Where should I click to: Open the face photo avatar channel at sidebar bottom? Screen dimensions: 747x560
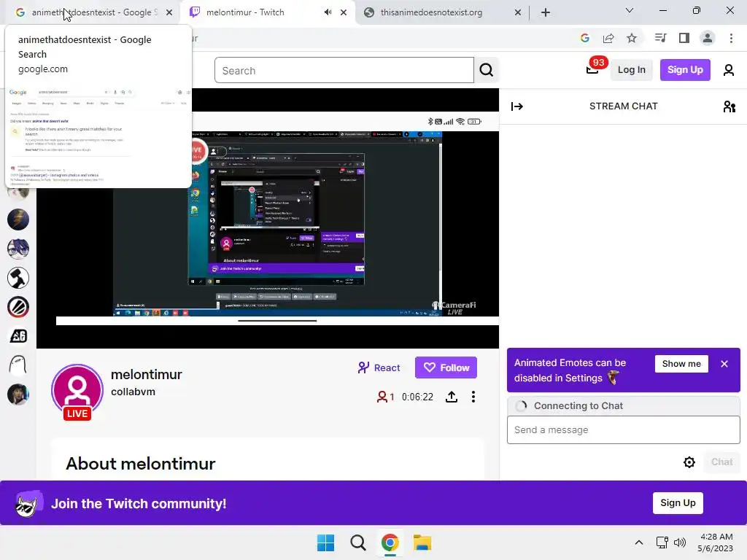(x=18, y=394)
